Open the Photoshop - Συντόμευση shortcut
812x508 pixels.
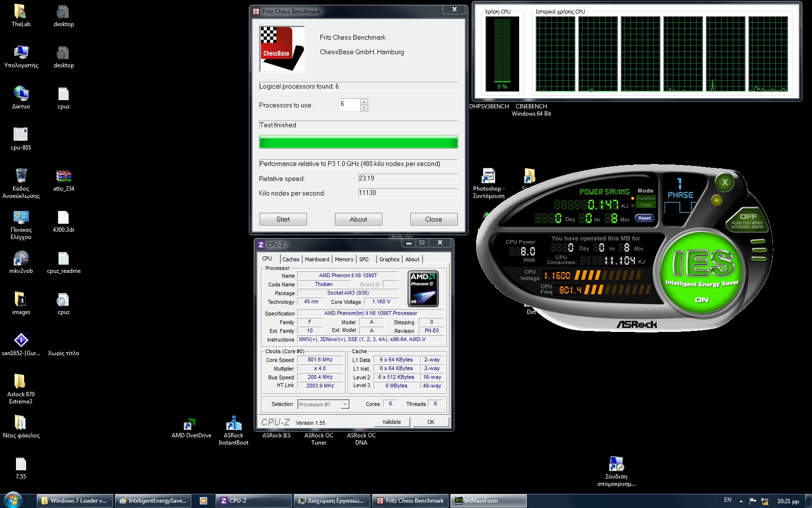coord(489,183)
